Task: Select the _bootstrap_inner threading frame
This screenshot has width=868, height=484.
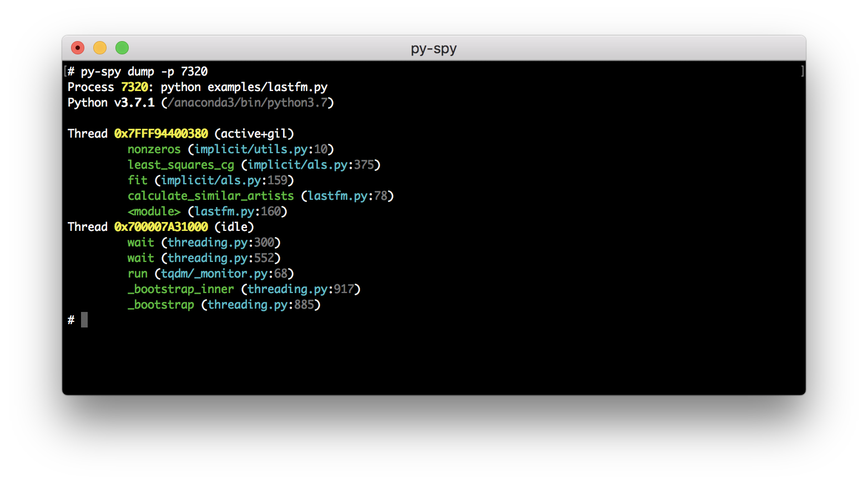Action: (180, 289)
